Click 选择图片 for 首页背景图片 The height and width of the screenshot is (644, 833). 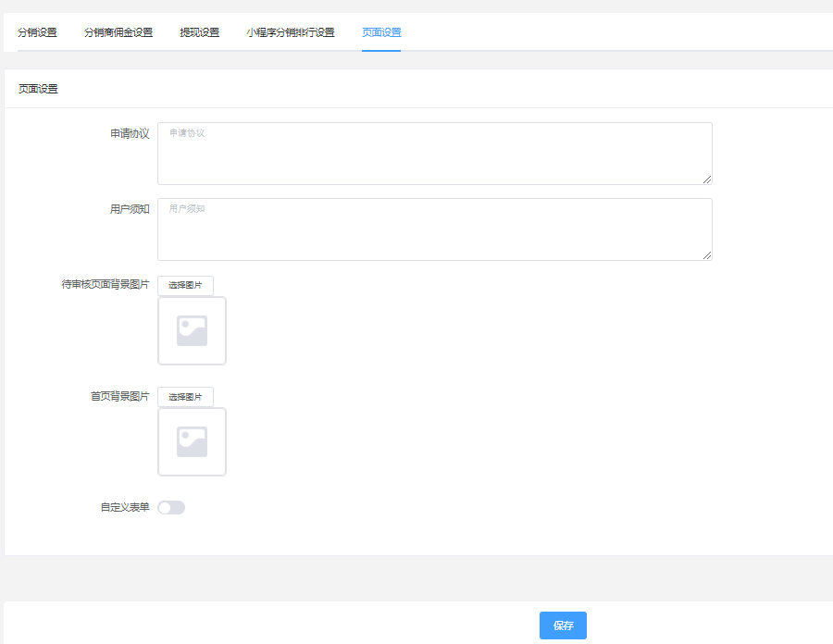coord(185,397)
